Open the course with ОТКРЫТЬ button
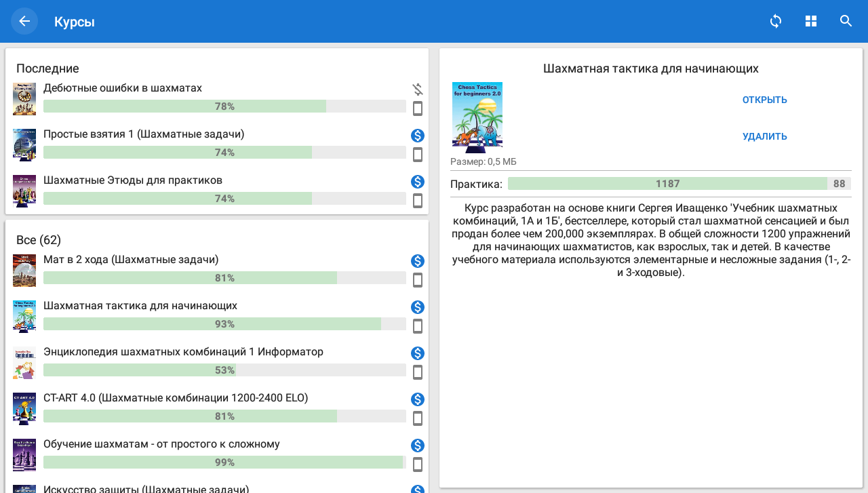The image size is (868, 493). [764, 100]
